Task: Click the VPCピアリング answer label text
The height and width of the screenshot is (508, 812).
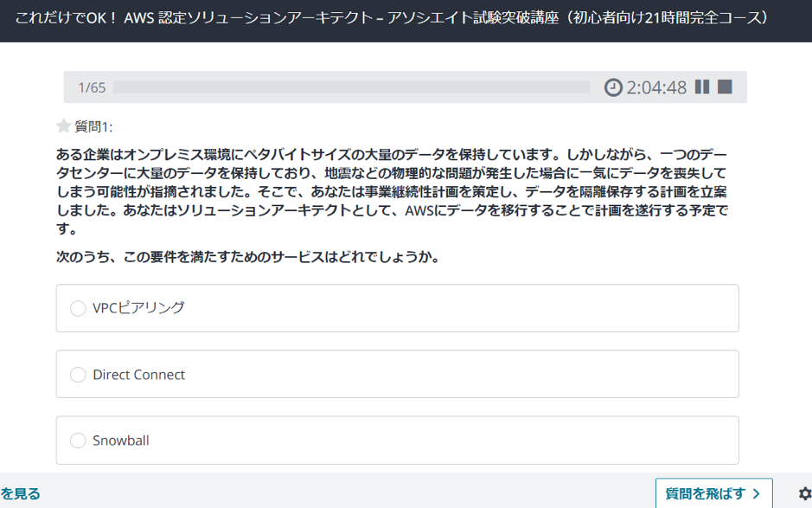Action: coord(138,308)
